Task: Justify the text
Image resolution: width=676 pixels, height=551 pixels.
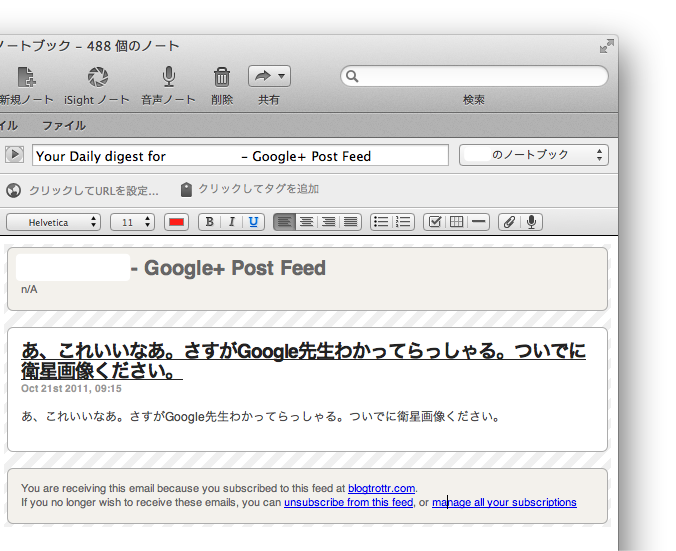Action: 351,222
